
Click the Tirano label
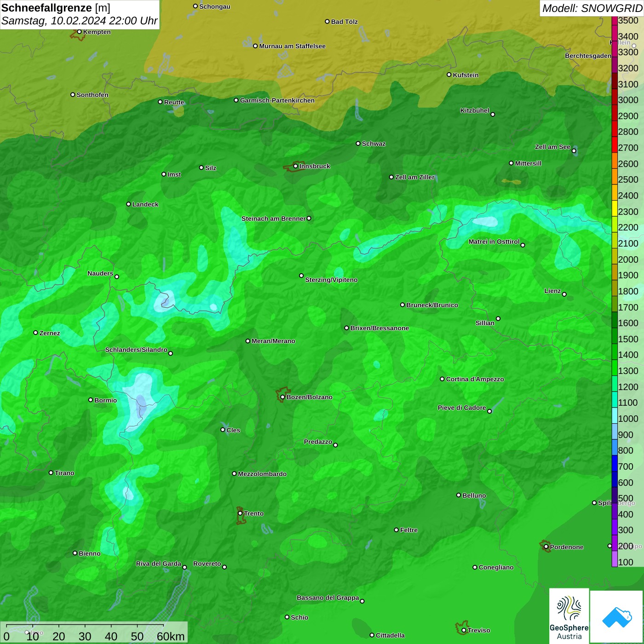pyautogui.click(x=64, y=473)
